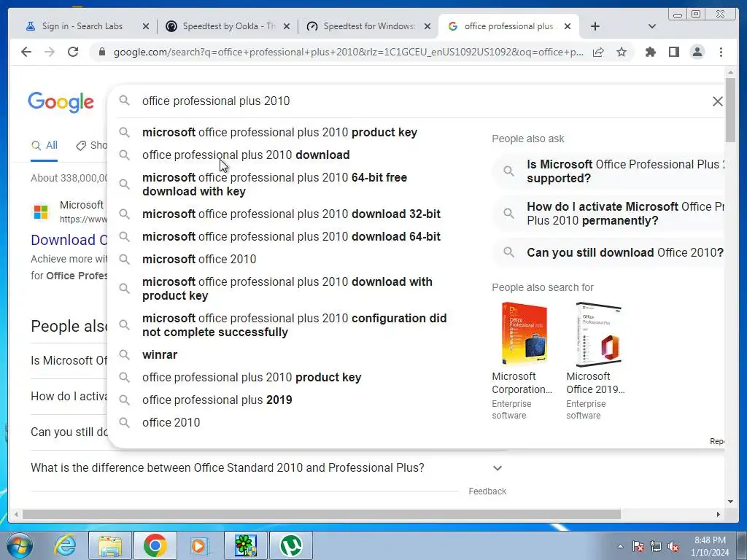Pick the download with product key suggestion
Image resolution: width=747 pixels, height=560 pixels.
287,289
